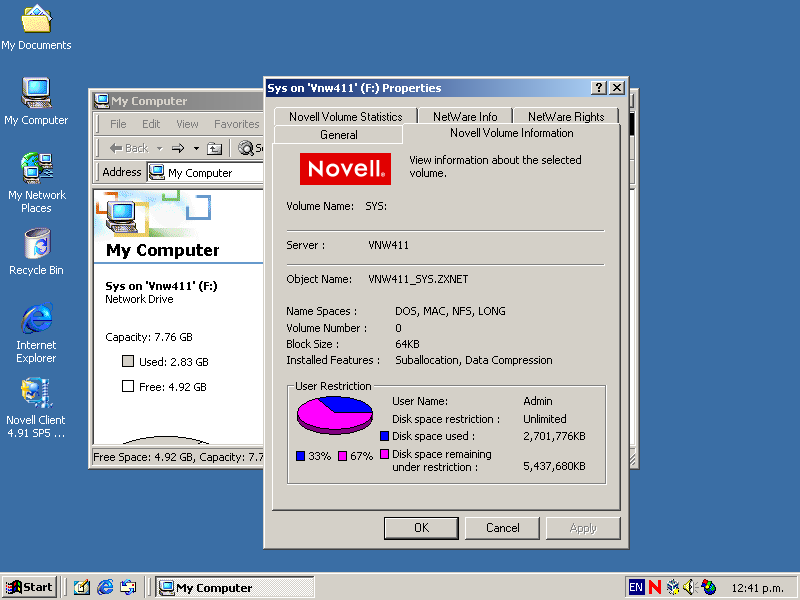Click the volume speaker tray icon
Viewport: 800px width, 600px height.
pos(690,587)
